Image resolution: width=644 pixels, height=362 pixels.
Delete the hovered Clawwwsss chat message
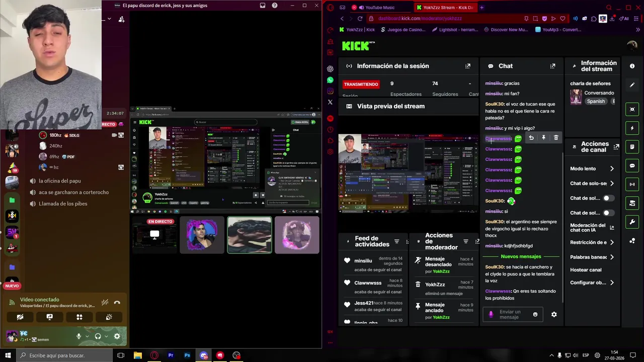pyautogui.click(x=556, y=138)
